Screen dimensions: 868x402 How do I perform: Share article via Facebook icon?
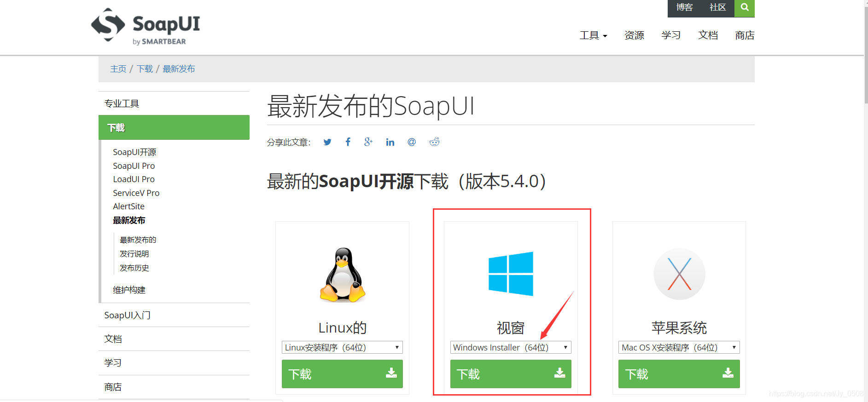[348, 142]
